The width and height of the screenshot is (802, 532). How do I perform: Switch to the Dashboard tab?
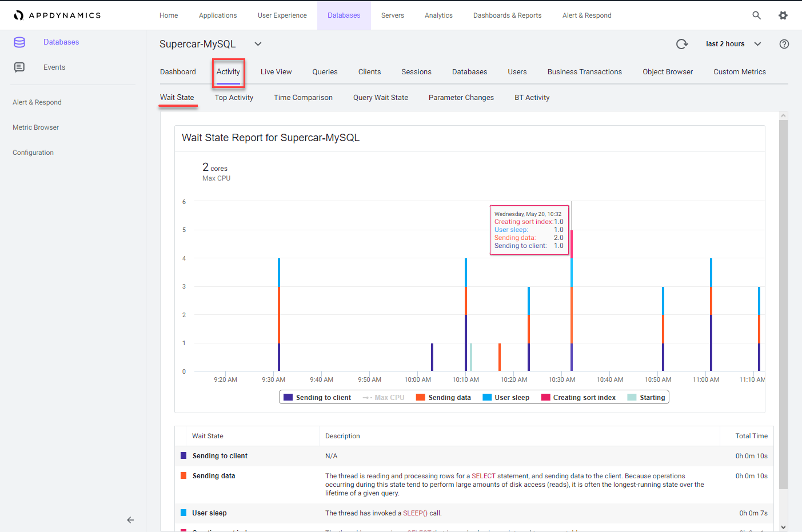pyautogui.click(x=178, y=72)
